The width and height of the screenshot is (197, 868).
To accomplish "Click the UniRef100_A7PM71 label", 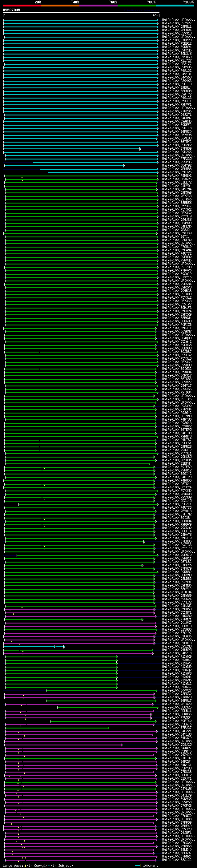I will [x=177, y=620].
